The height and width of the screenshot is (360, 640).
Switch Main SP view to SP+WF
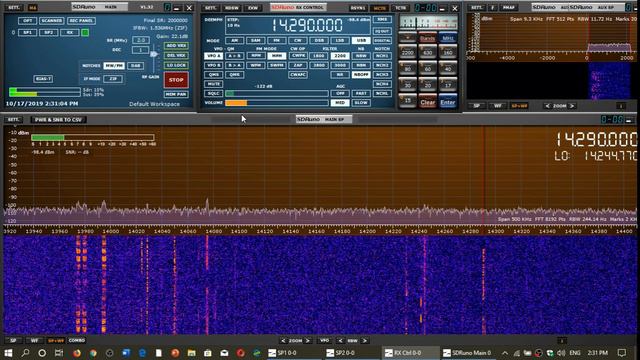(x=56, y=340)
